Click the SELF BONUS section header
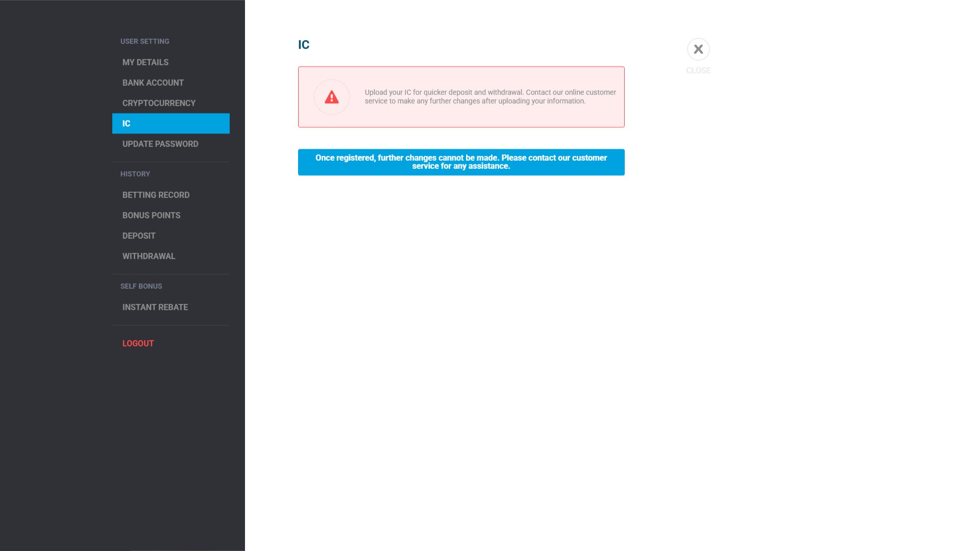 [x=141, y=286]
